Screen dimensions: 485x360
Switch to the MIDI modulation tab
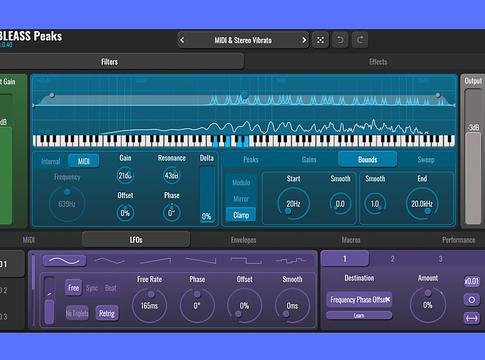[29, 240]
